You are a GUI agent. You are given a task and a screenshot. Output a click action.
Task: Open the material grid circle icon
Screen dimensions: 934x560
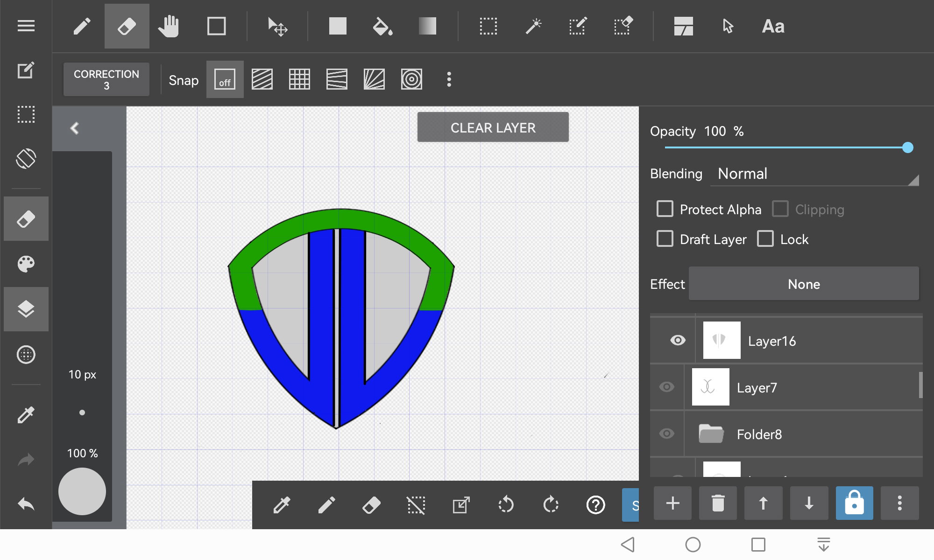tap(26, 355)
